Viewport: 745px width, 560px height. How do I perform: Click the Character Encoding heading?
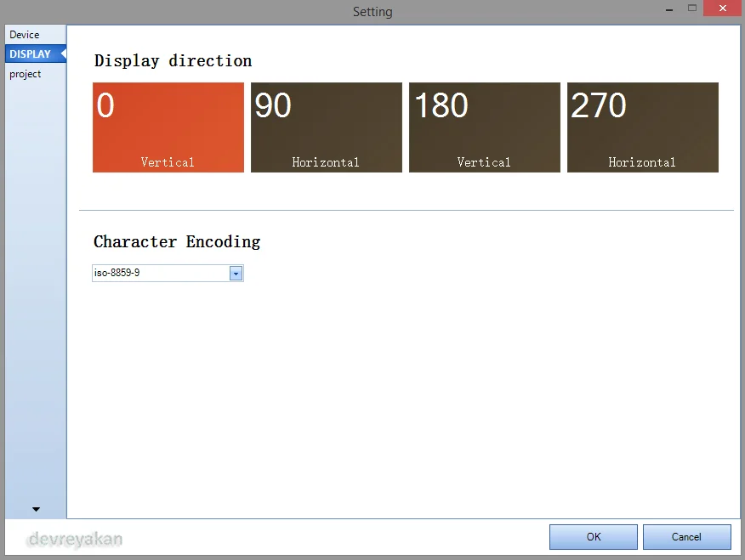pos(177,241)
